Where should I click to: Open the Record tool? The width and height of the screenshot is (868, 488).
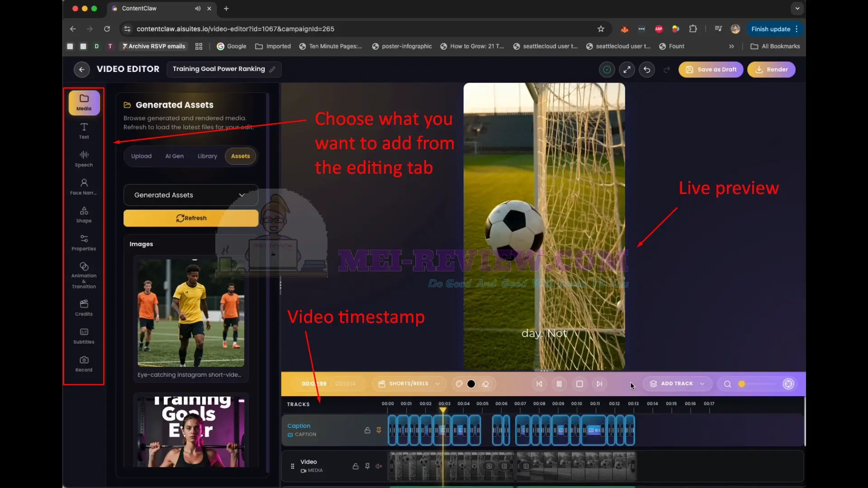(x=84, y=364)
